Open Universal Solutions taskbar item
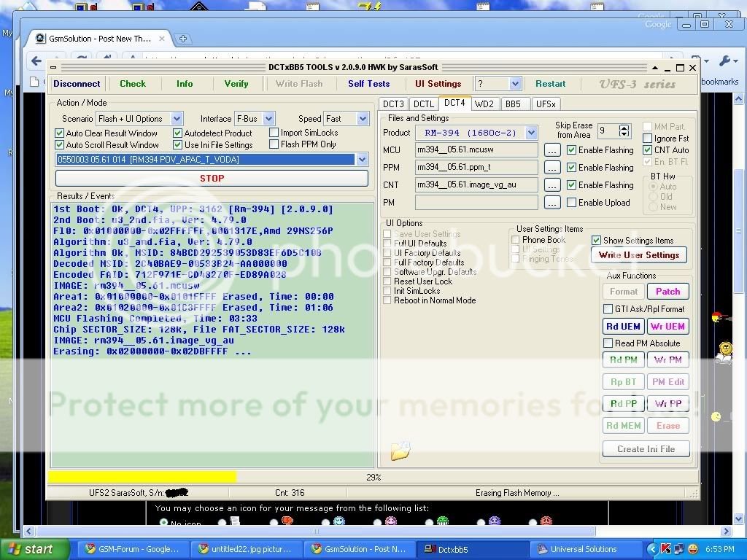The height and width of the screenshot is (560, 747). click(x=584, y=549)
